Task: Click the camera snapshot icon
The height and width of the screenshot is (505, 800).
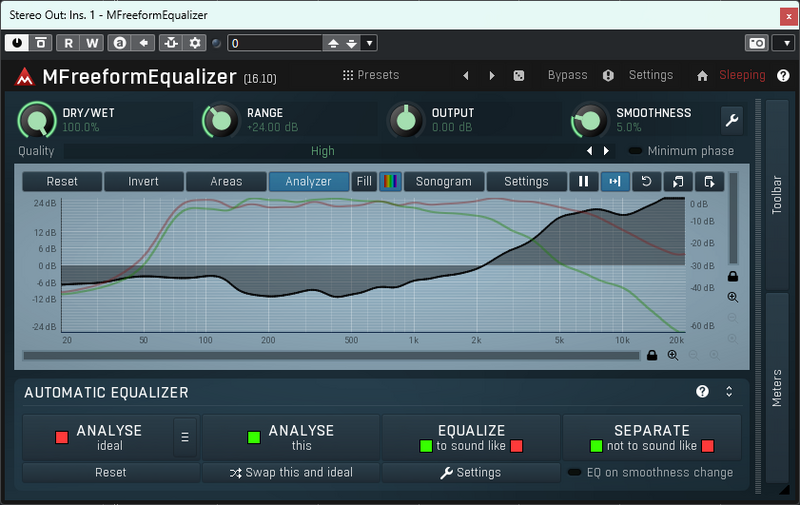Action: point(757,43)
